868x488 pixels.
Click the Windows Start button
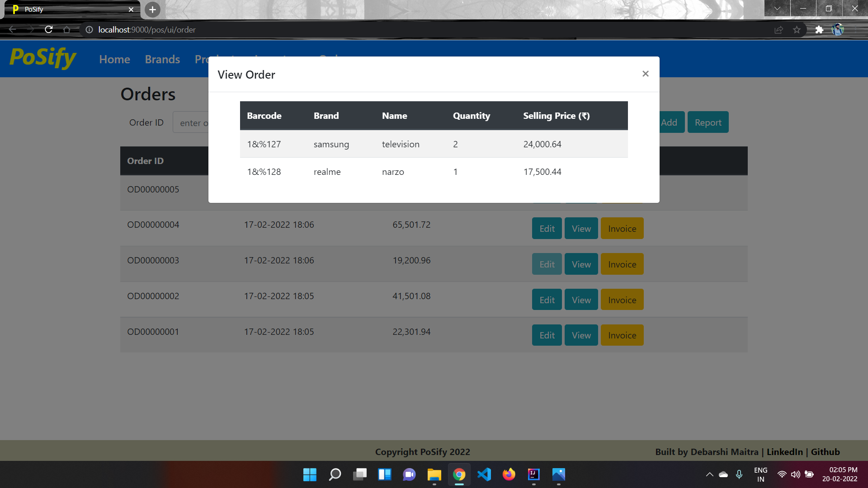[310, 474]
